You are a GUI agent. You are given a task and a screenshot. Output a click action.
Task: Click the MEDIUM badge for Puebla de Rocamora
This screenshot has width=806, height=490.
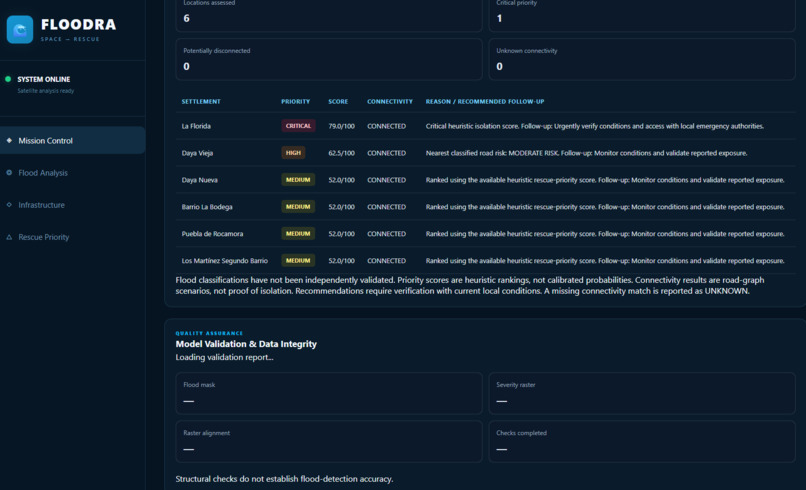298,233
